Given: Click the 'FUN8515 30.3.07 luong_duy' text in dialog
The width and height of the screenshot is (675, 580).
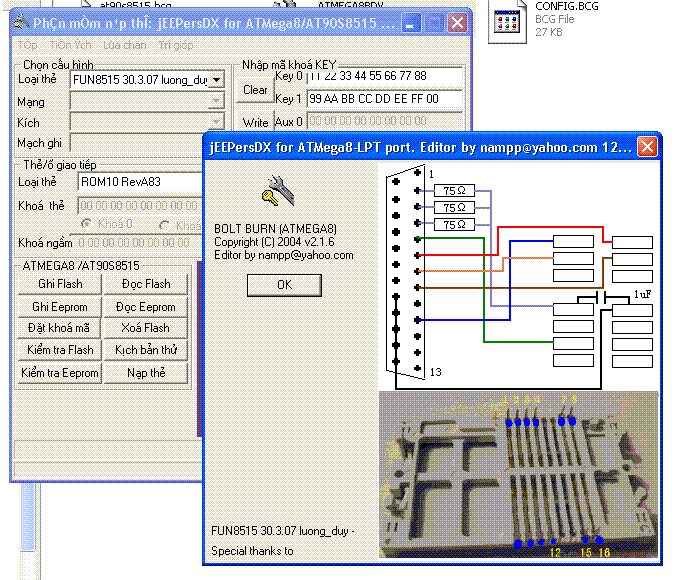Looking at the screenshot, I should click(x=280, y=531).
